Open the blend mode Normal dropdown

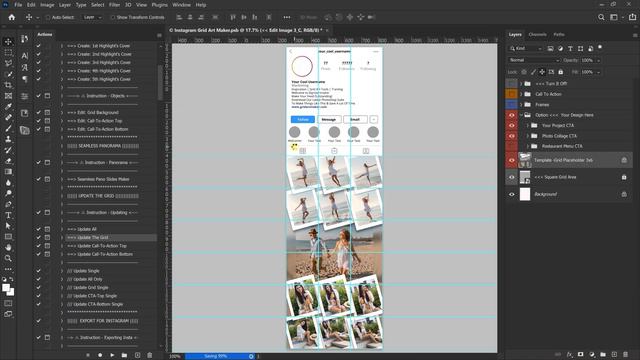click(534, 60)
